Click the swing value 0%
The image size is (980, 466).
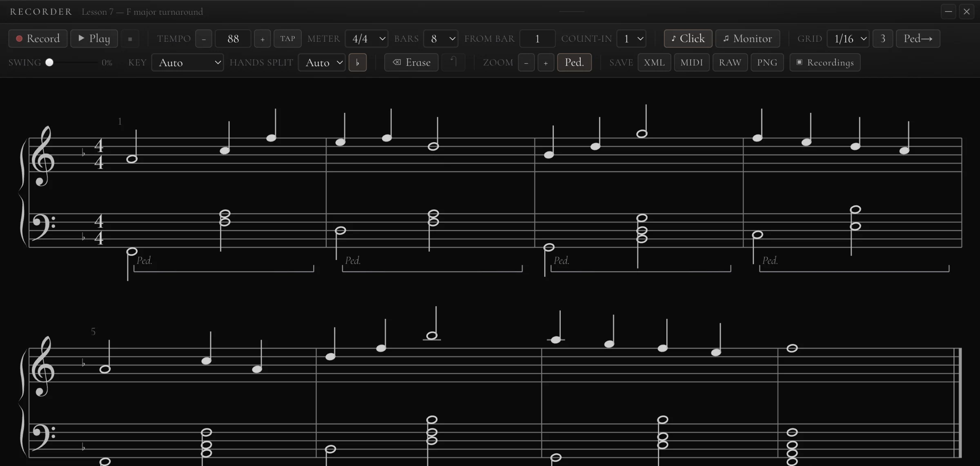pyautogui.click(x=107, y=63)
